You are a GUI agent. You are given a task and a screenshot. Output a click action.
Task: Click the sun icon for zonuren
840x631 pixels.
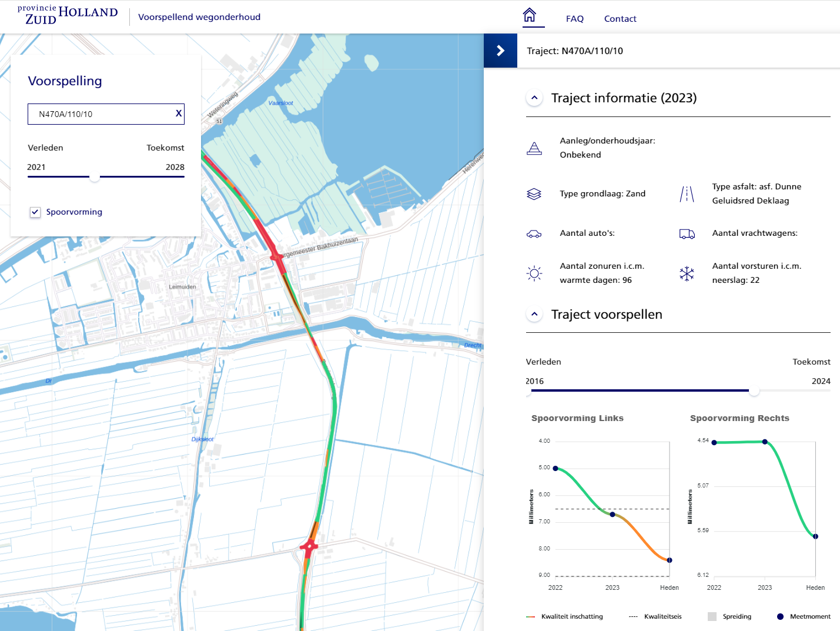point(534,273)
